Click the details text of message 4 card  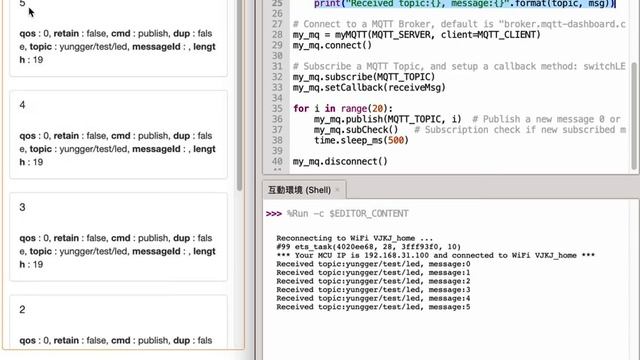point(118,149)
